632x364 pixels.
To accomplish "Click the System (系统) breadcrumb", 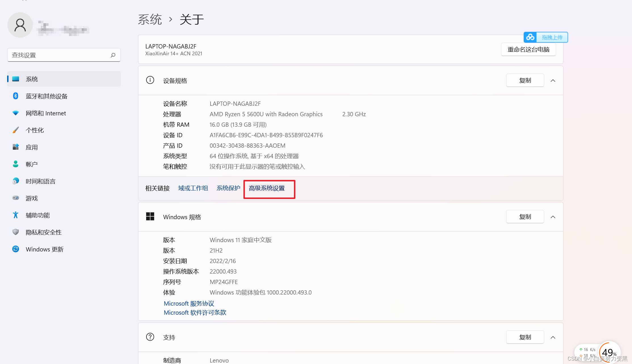I will 150,20.
